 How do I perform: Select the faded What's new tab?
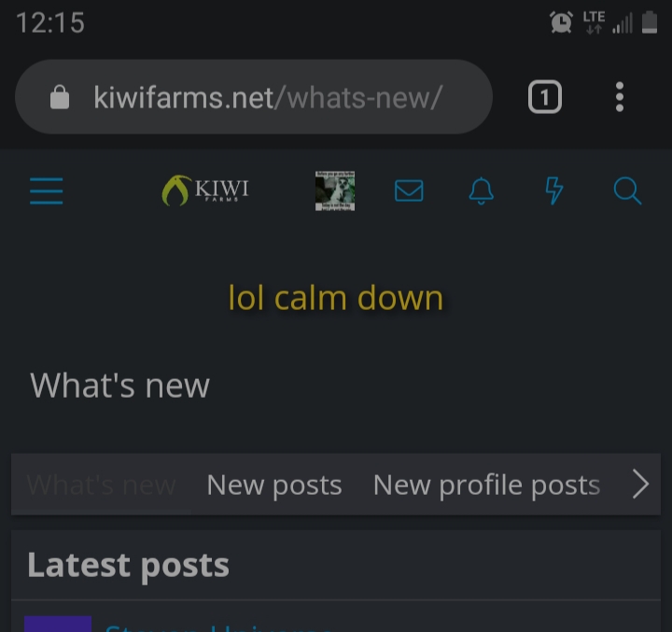102,485
